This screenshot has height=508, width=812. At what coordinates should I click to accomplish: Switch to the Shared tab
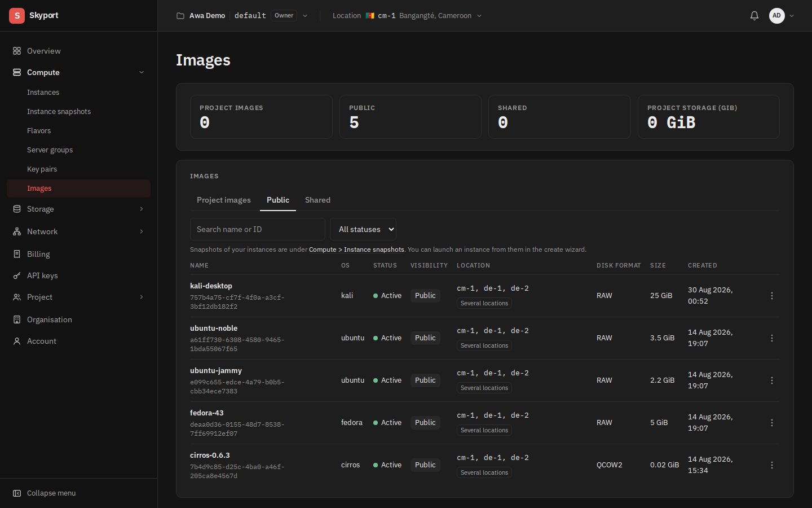coord(317,200)
